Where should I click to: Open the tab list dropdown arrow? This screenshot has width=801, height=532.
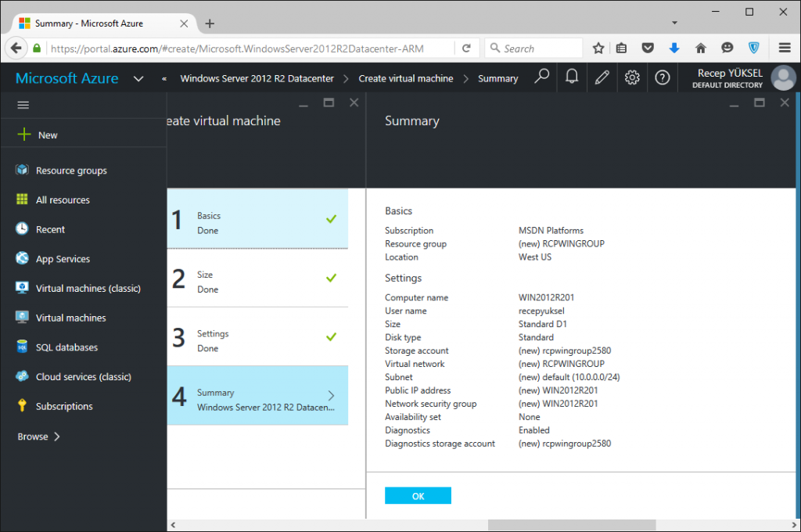(x=674, y=23)
